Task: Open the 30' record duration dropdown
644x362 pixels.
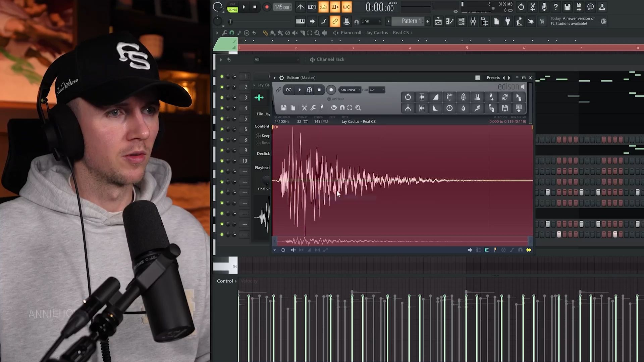Action: point(377,90)
